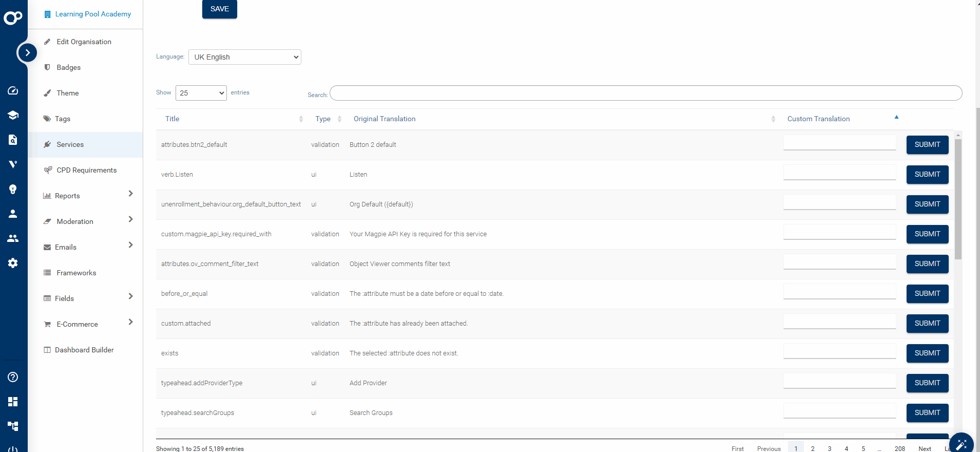Open the dashboard speedometer icon in the sidebar
The height and width of the screenshot is (452, 980).
click(x=13, y=90)
